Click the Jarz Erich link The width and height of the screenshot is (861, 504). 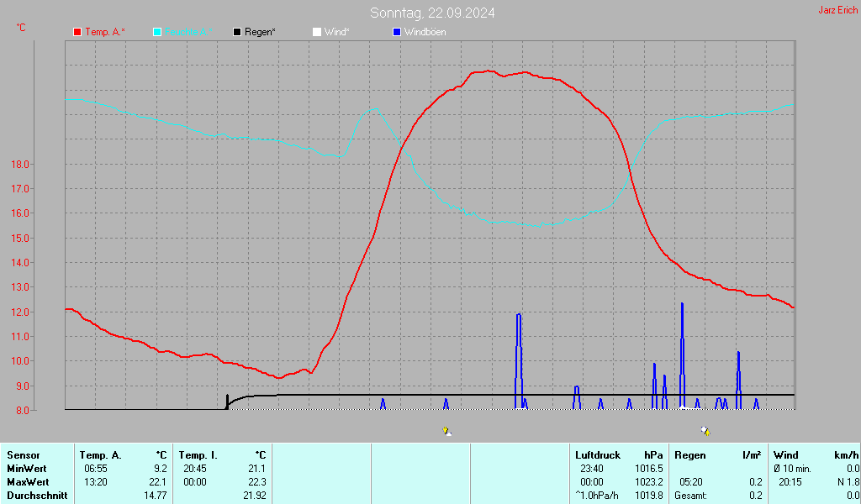837,11
